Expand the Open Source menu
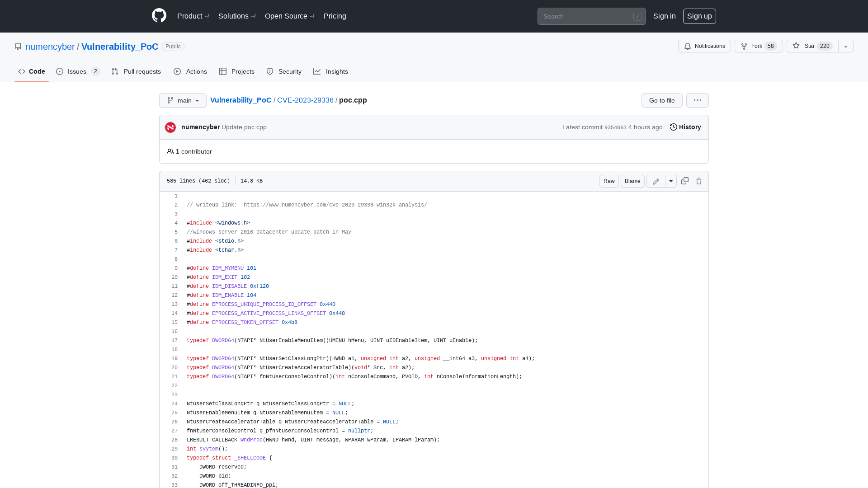Screen dimensions: 868x488 290,16
